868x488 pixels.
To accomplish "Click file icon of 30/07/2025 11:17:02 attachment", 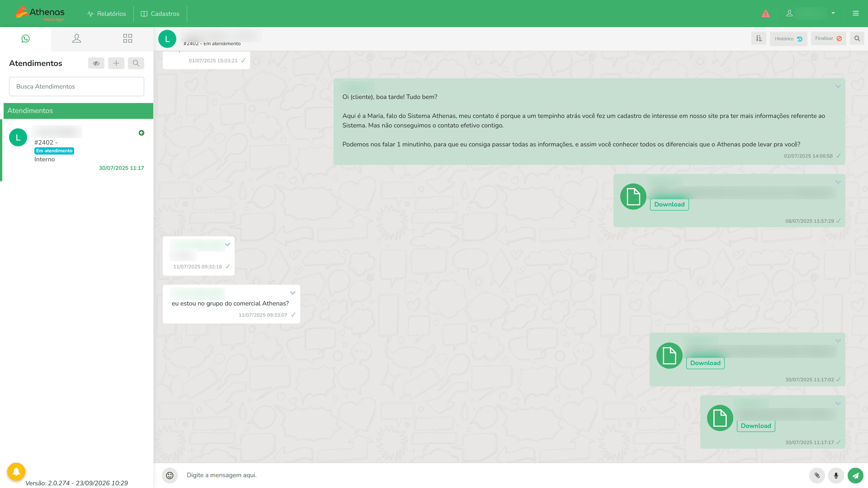I will [x=669, y=356].
